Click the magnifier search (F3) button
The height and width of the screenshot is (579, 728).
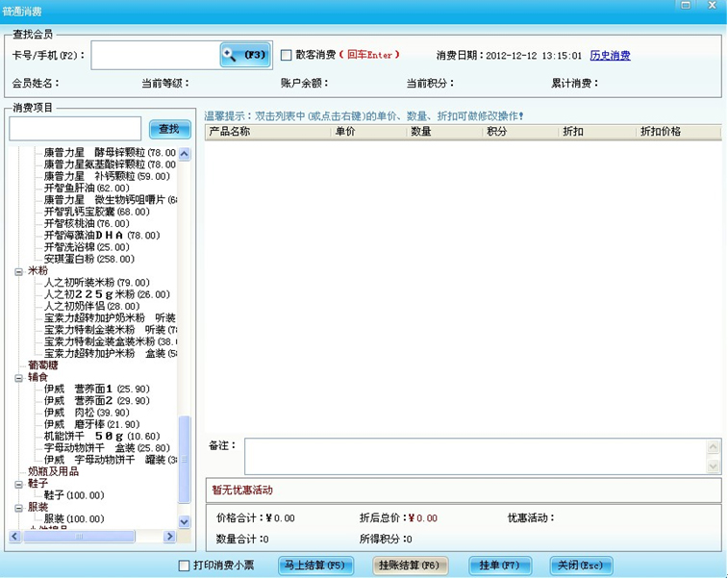[x=245, y=55]
